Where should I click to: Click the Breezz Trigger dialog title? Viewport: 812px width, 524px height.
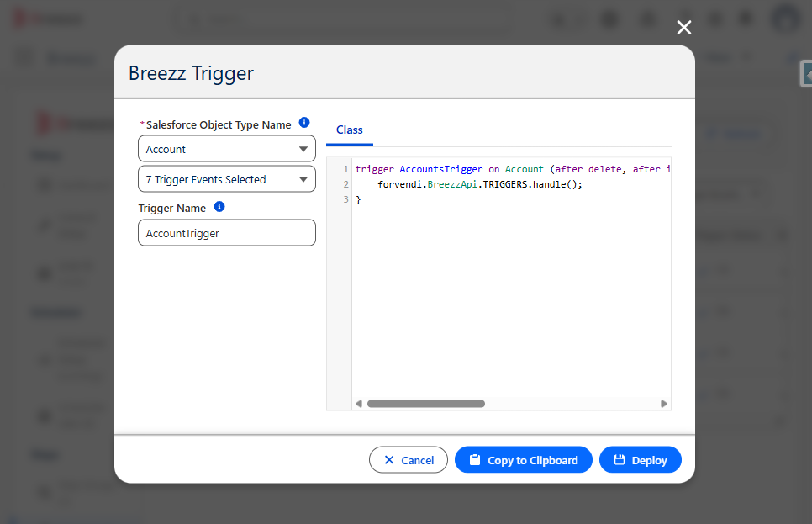(x=191, y=74)
